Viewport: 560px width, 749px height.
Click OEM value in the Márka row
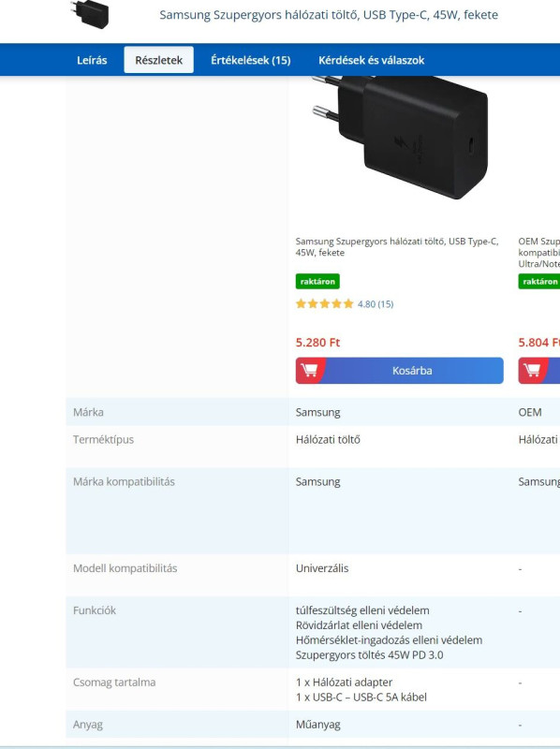point(530,412)
